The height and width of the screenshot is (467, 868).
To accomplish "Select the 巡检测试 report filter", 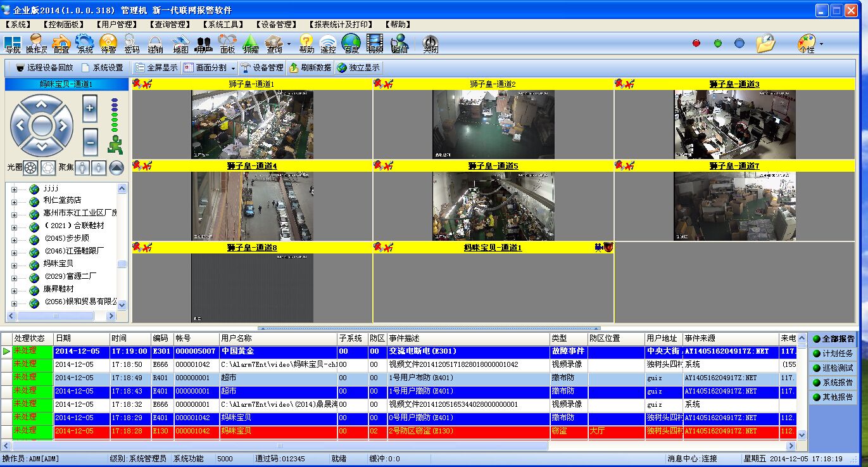I will pyautogui.click(x=833, y=368).
